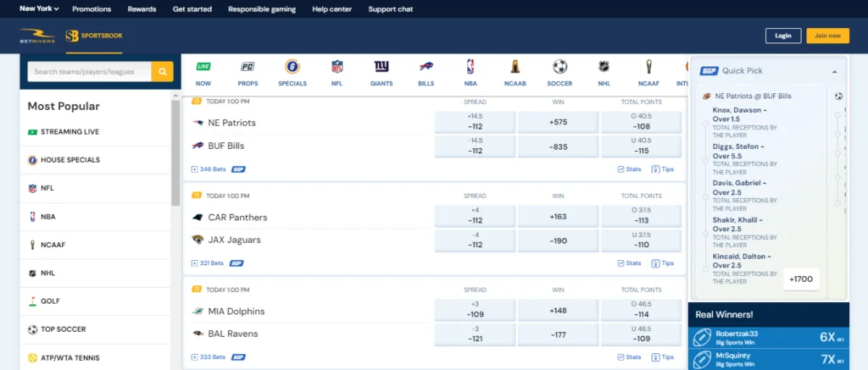The image size is (868, 370).
Task: Click SGP badge on Patriots game
Action: [238, 169]
